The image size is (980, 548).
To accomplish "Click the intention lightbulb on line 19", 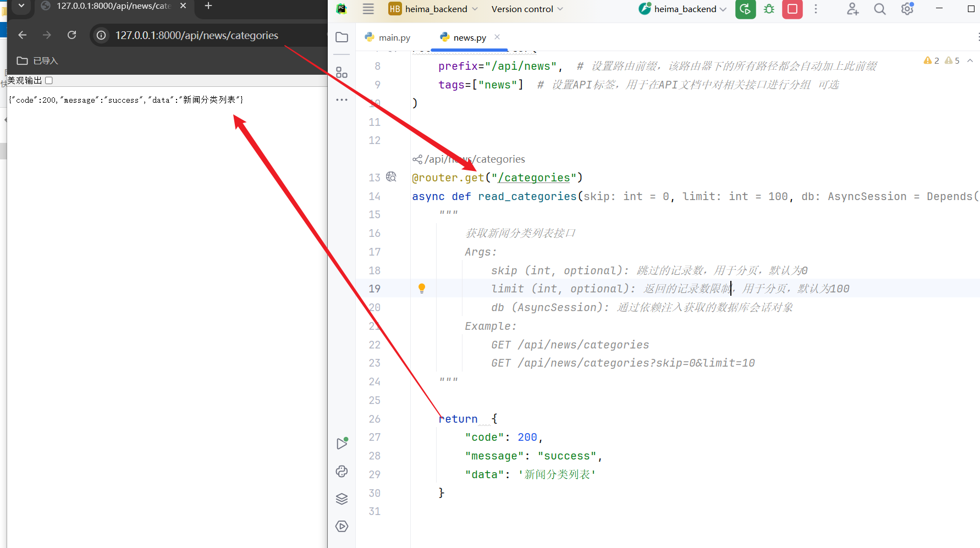I will [422, 288].
